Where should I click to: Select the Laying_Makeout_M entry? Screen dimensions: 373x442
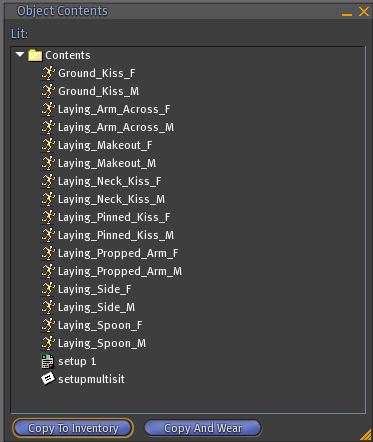(107, 163)
